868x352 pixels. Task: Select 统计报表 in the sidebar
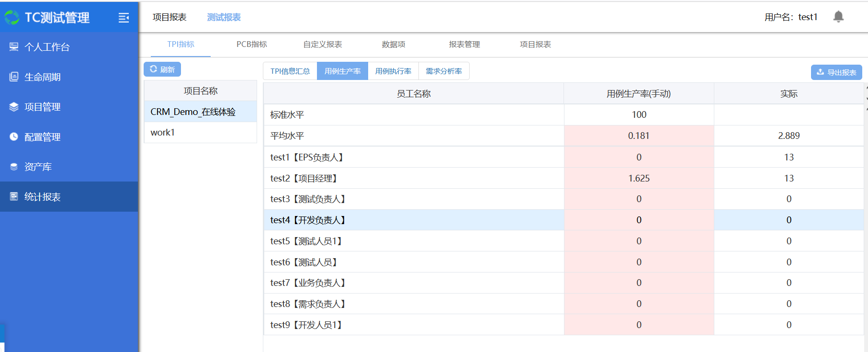click(x=42, y=197)
